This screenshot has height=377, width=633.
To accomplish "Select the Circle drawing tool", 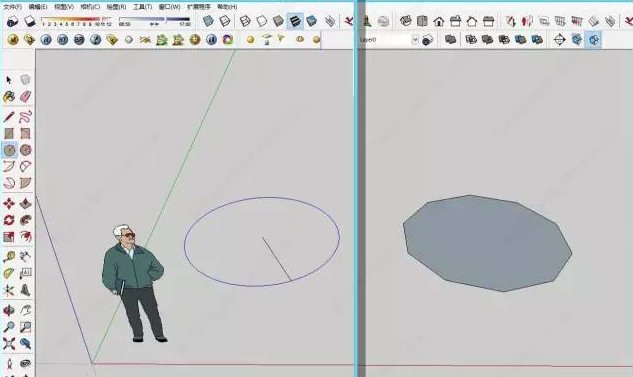I will [x=9, y=150].
